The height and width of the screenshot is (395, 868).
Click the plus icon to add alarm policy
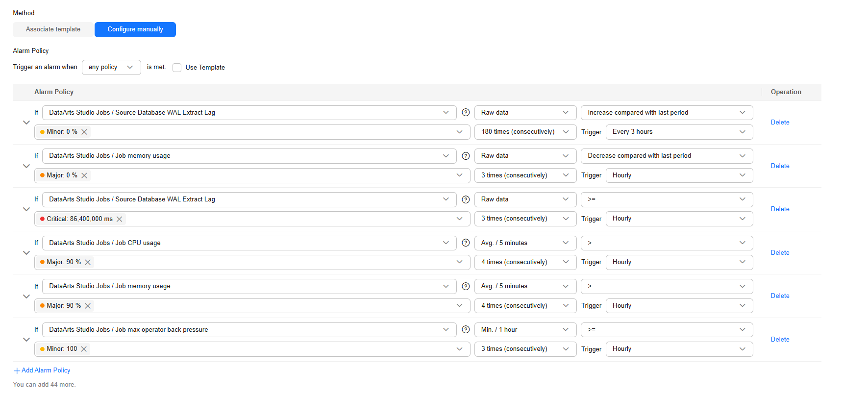tap(17, 370)
